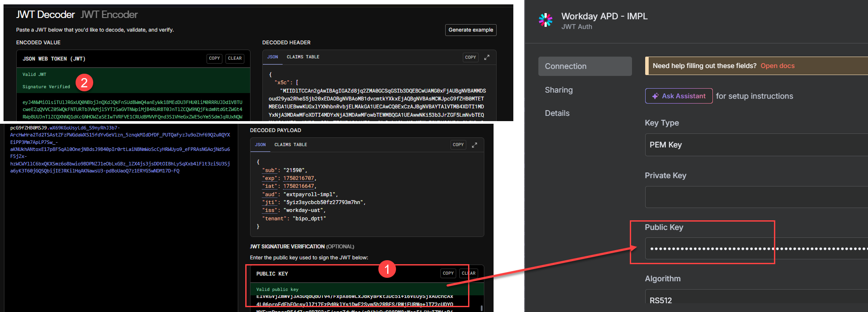Copy the decoded header JSON
This screenshot has width=868, height=312.
(x=470, y=57)
